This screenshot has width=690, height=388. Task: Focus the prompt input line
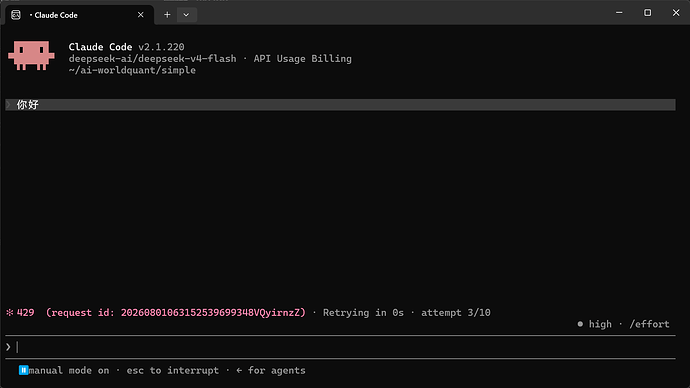340,347
